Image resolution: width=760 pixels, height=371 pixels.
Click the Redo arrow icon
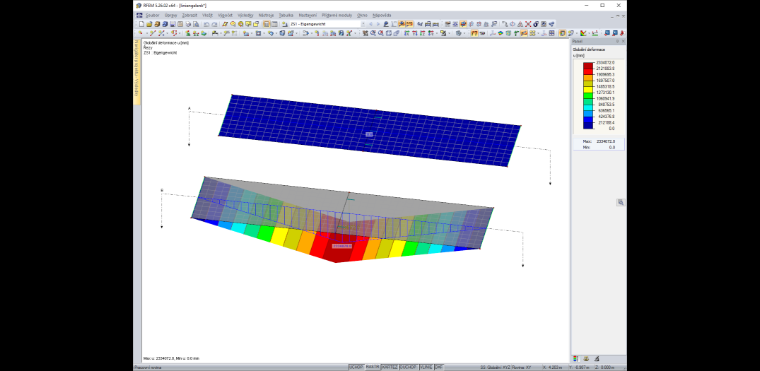[214, 24]
